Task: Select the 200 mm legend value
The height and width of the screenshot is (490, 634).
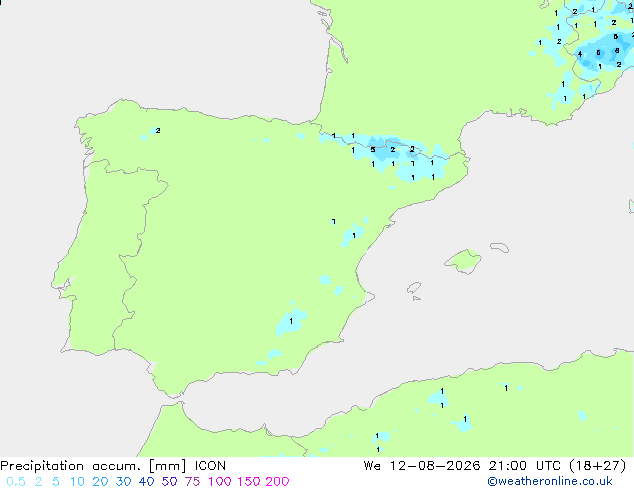Action: click(277, 482)
